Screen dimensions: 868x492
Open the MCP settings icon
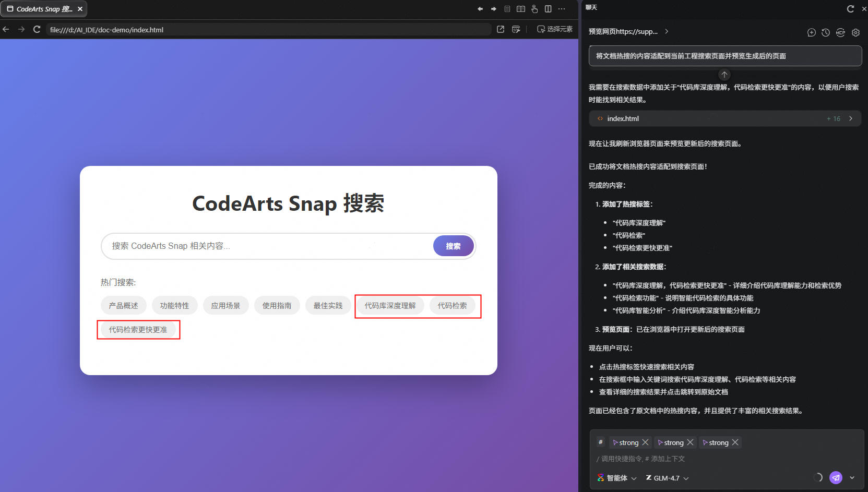[x=840, y=32]
